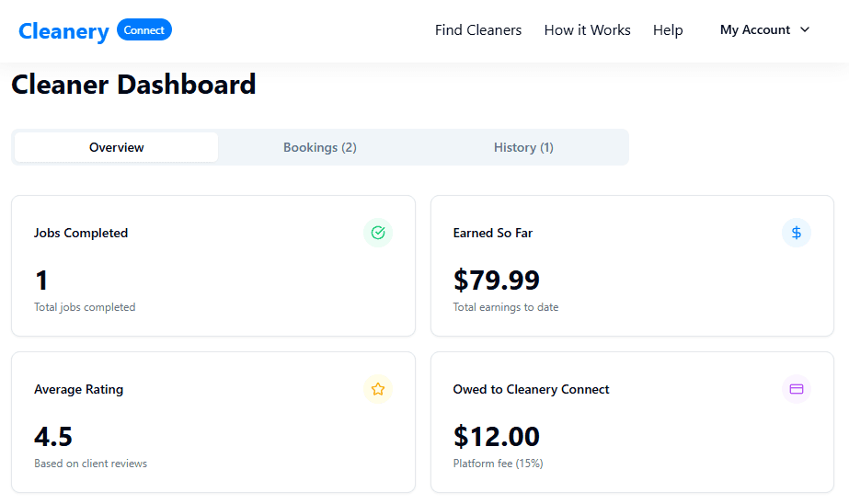Go to Find Cleaners
Screen dimensions: 849x504
[477, 30]
